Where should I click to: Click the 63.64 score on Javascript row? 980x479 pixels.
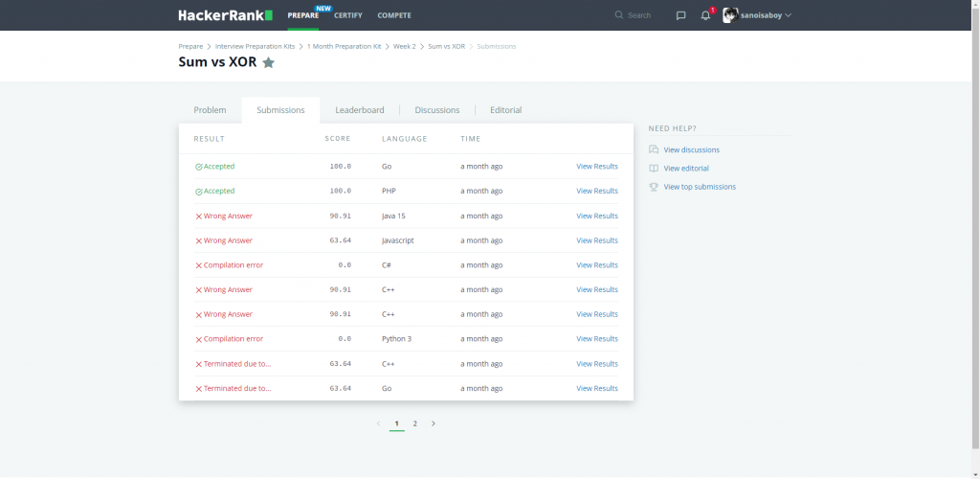(x=340, y=240)
